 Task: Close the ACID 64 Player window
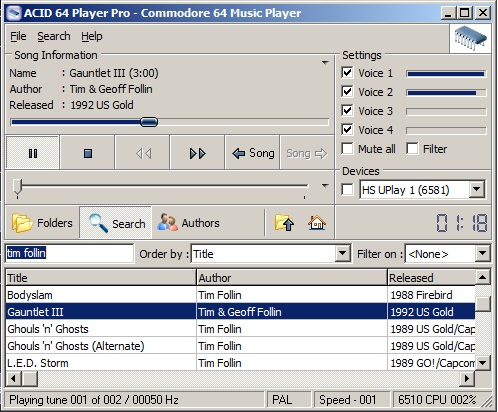point(483,13)
